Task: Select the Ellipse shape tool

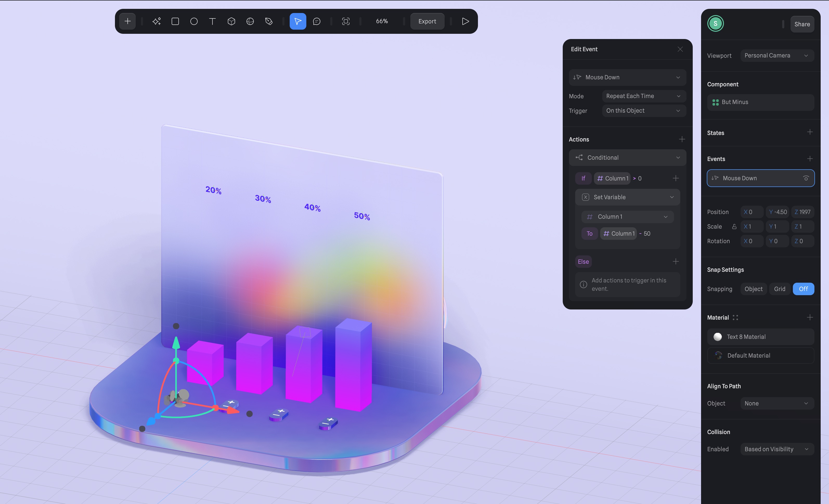Action: coord(194,21)
